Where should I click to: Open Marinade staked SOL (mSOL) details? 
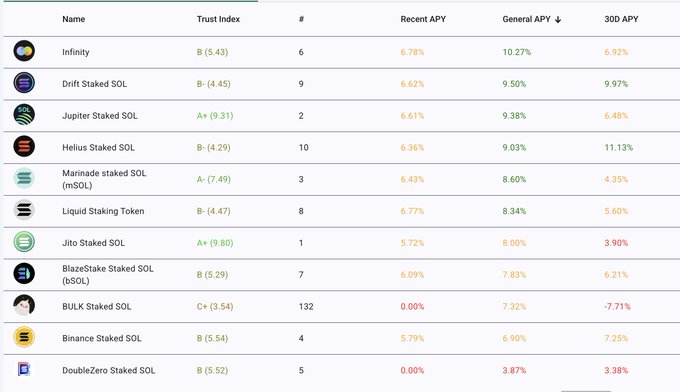pyautogui.click(x=104, y=179)
